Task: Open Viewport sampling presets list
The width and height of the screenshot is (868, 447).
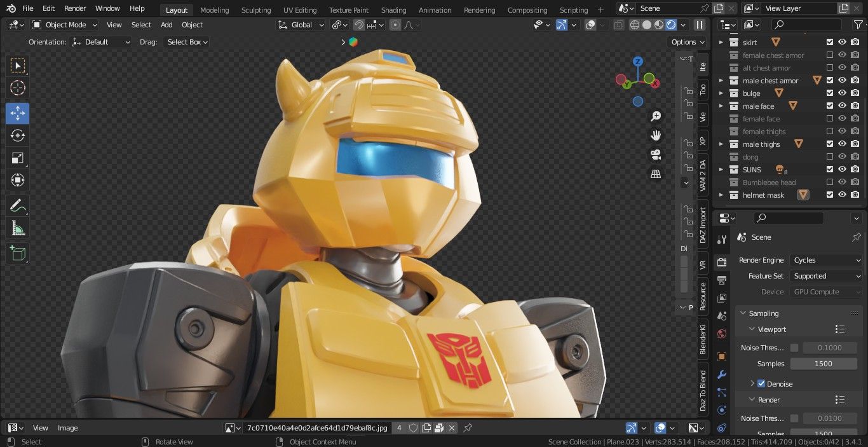Action: coord(840,329)
